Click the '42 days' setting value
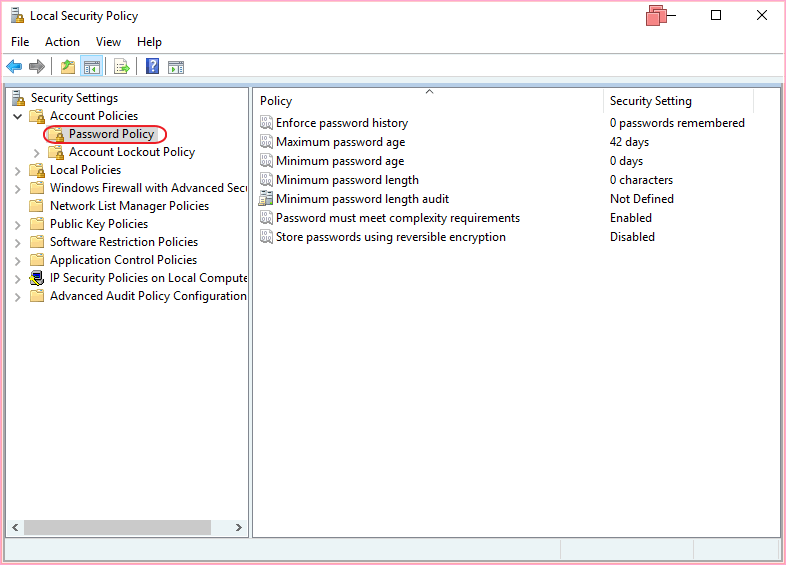The width and height of the screenshot is (786, 565). pyautogui.click(x=629, y=142)
